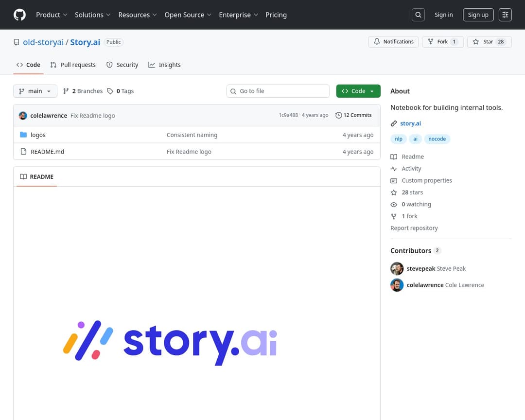Star the Story.ai repository
The width and height of the screenshot is (525, 420).
[x=489, y=42]
